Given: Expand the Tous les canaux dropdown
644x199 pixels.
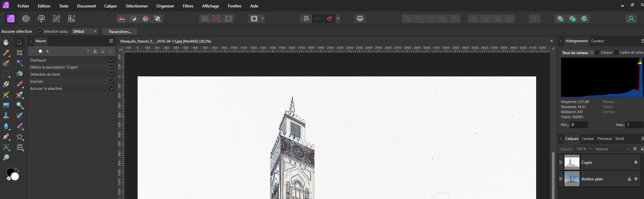Looking at the screenshot, I should coord(577,53).
